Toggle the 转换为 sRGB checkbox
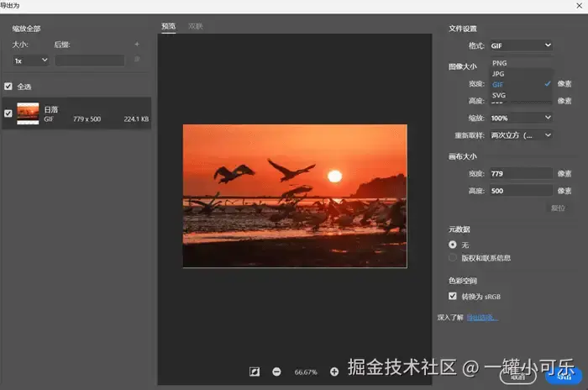588x390 pixels. tap(453, 296)
